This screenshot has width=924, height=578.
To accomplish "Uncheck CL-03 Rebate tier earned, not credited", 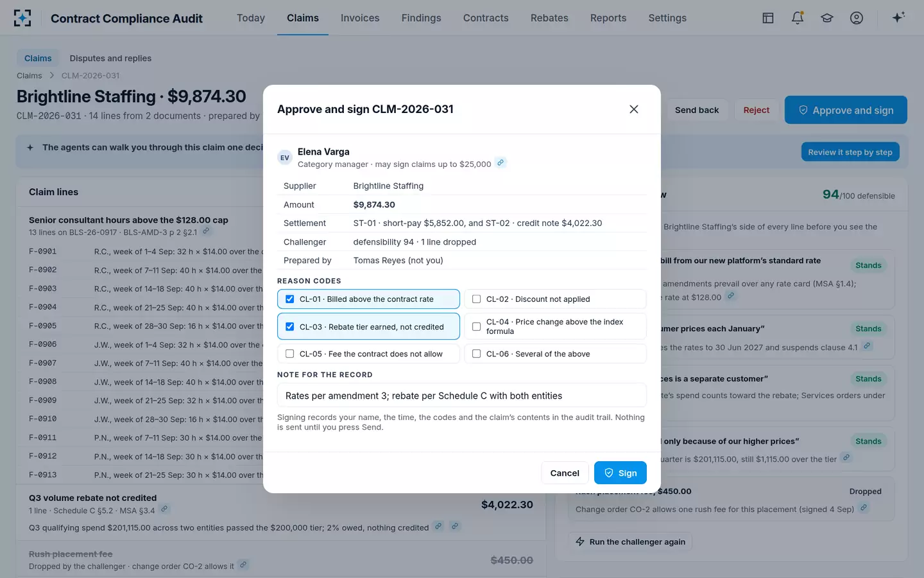I will 368,326.
